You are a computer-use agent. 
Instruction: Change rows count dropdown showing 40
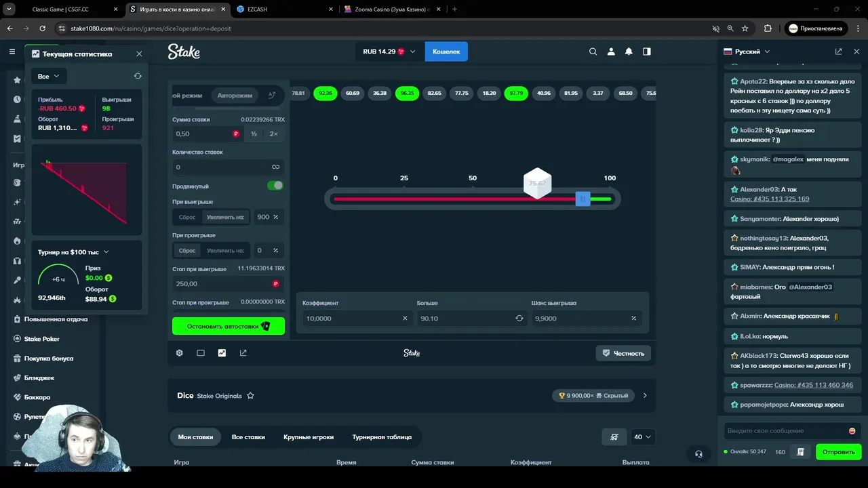pos(642,437)
